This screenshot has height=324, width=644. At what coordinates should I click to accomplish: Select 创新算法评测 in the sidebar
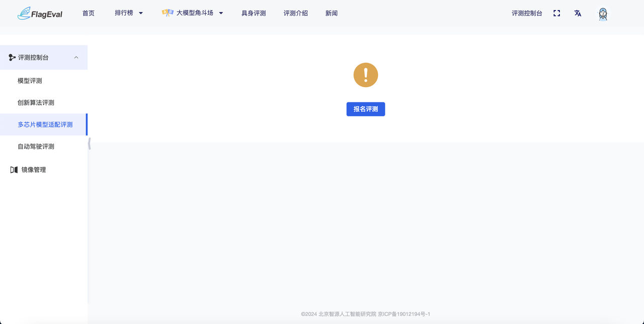[36, 102]
